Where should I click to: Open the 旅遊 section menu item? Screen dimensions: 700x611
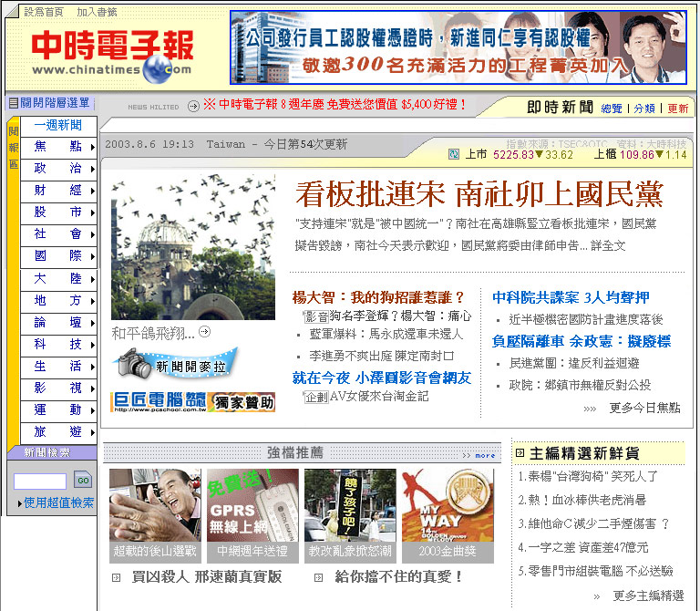[58, 432]
